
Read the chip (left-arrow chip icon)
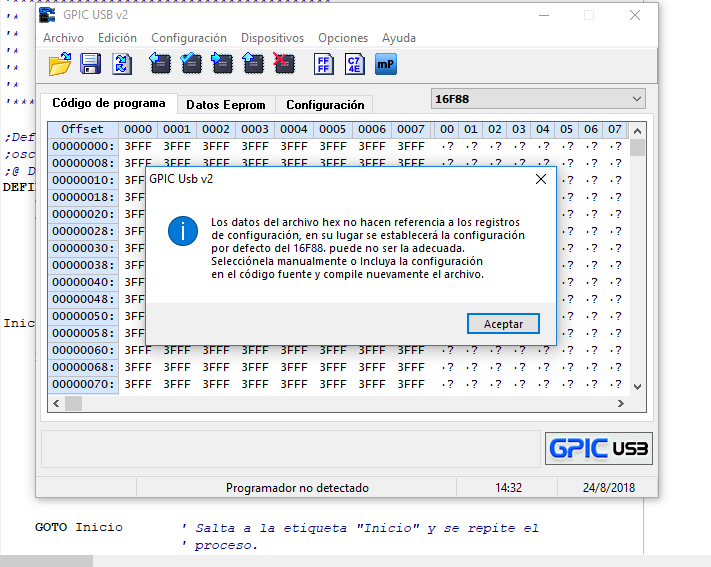pos(160,64)
